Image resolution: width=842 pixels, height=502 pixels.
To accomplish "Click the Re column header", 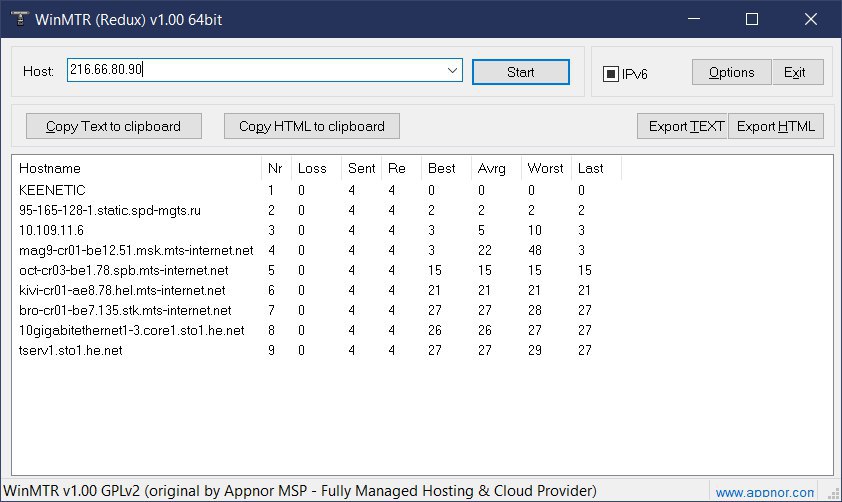I will 401,168.
